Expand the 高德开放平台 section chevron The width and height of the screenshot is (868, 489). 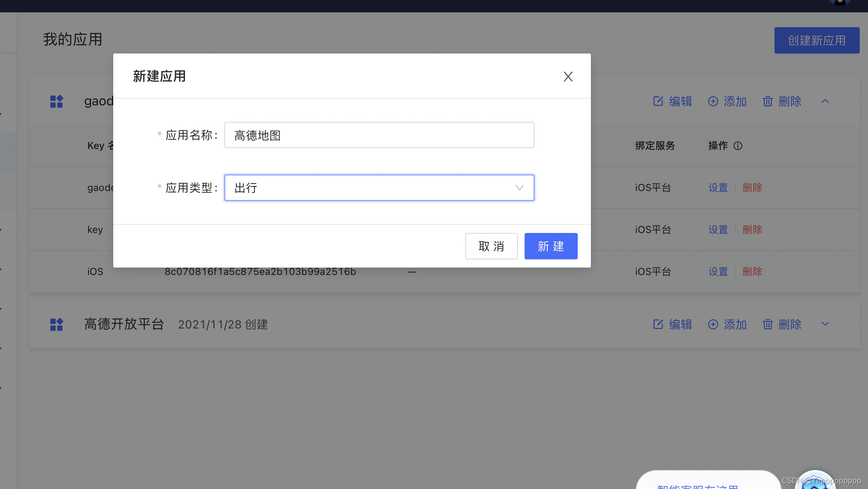coord(825,324)
